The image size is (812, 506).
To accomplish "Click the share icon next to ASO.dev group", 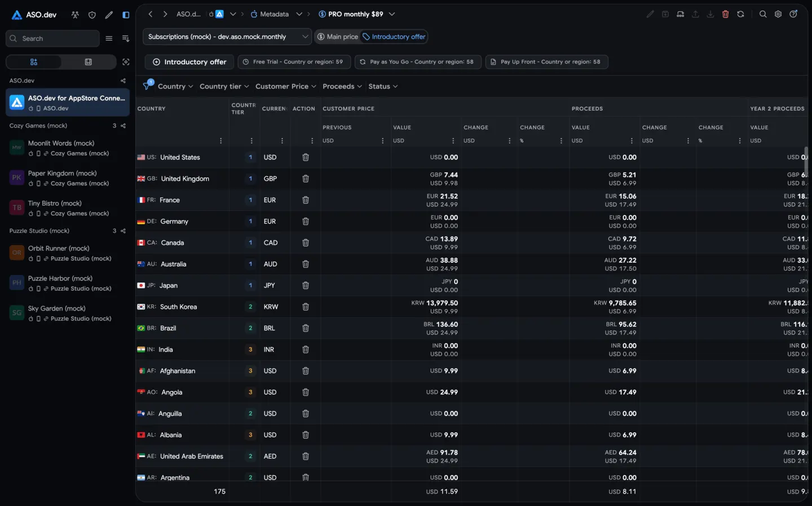I will [123, 81].
